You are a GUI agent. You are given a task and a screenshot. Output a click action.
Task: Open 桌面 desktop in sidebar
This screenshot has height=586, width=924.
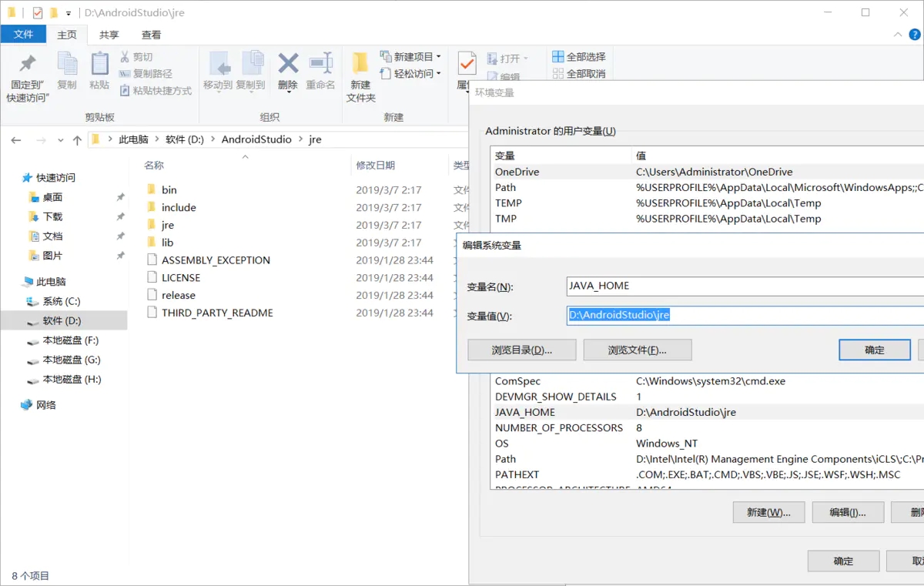[52, 197]
